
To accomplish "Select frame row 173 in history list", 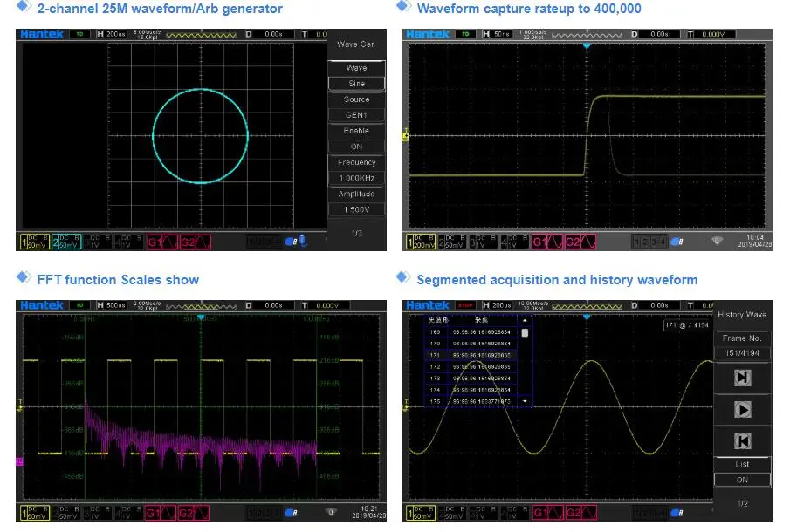I will pyautogui.click(x=472, y=379).
